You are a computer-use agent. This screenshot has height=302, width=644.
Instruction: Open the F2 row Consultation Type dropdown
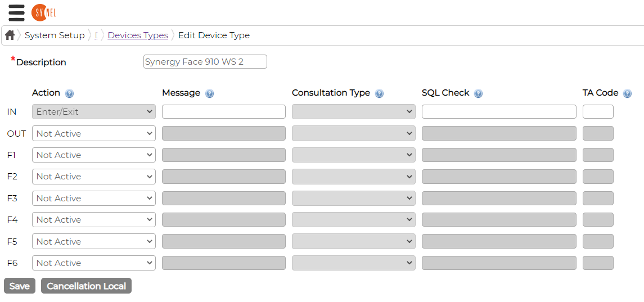click(x=354, y=176)
